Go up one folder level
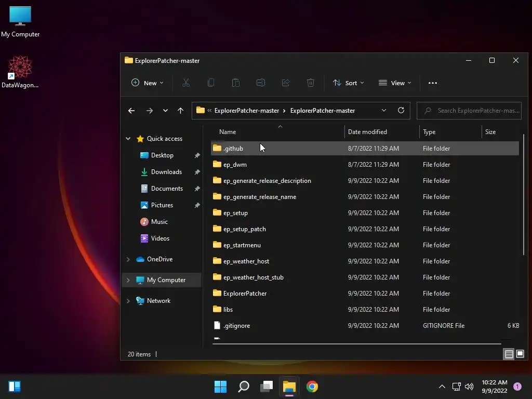Screen dimensions: 532x399 pyautogui.click(x=180, y=111)
